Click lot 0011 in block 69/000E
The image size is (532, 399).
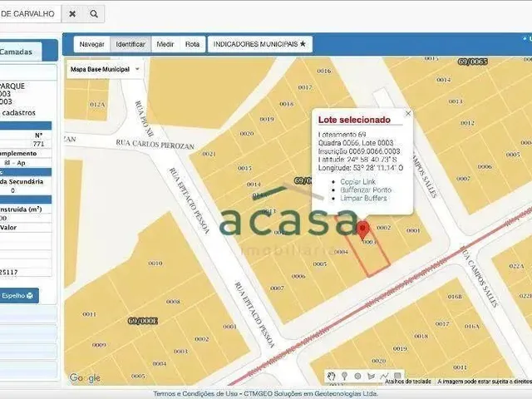(x=89, y=314)
